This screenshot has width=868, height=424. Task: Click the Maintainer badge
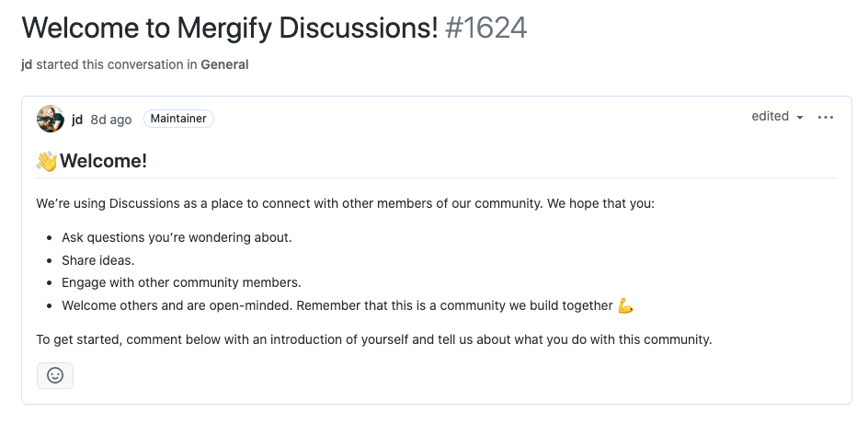click(x=178, y=119)
